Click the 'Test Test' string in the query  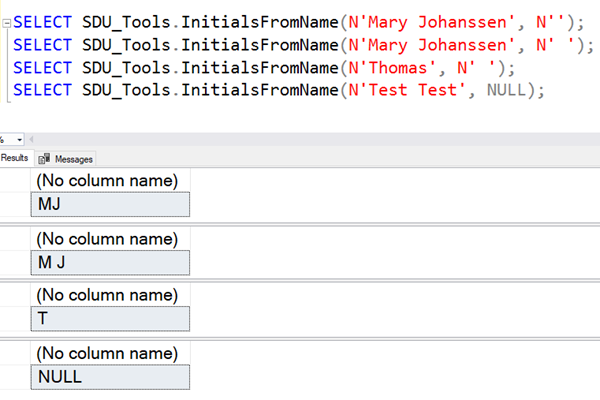pyautogui.click(x=407, y=90)
